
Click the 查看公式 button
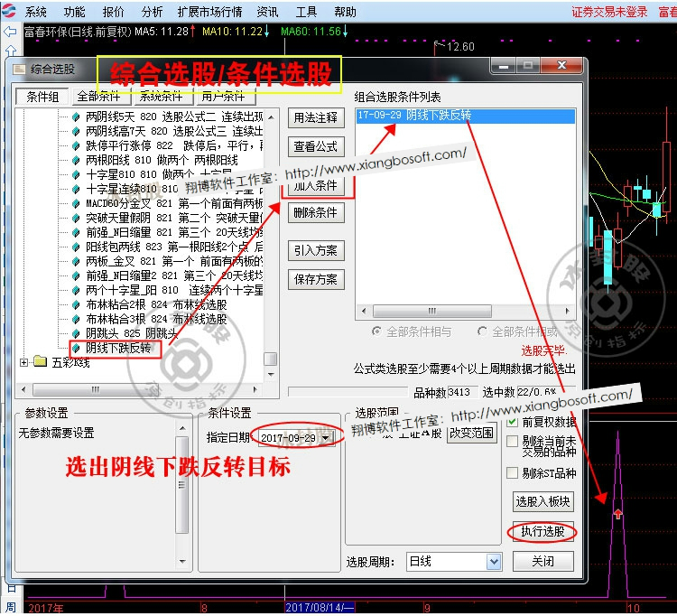pyautogui.click(x=316, y=146)
